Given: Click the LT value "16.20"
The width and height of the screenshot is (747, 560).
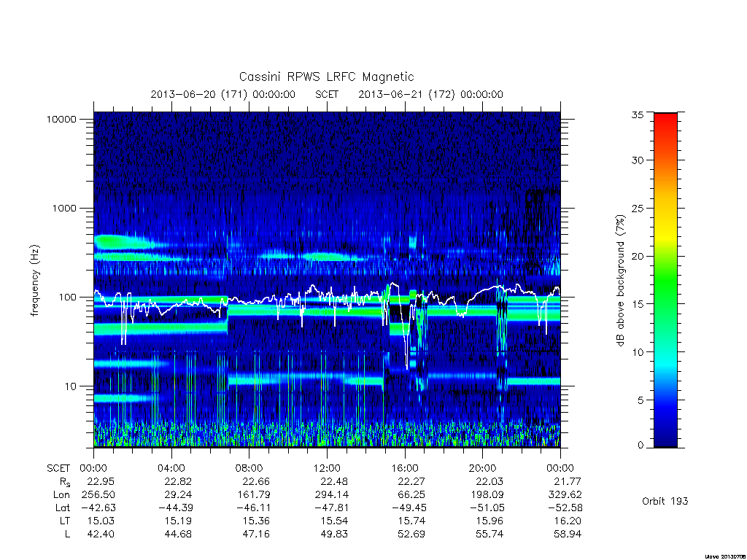Looking at the screenshot, I should click(568, 521).
